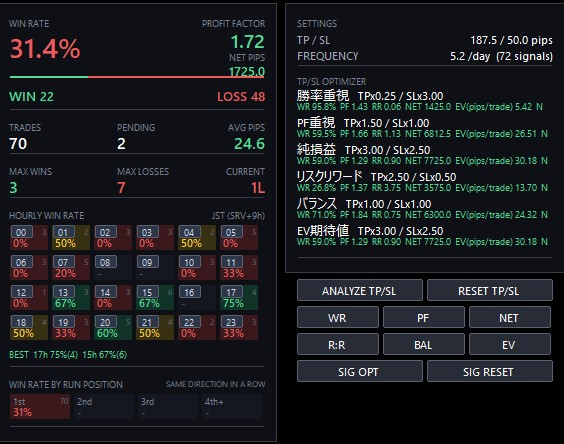
Task: Click the 5.2 /day (72 signals) frequency
Action: click(x=501, y=56)
